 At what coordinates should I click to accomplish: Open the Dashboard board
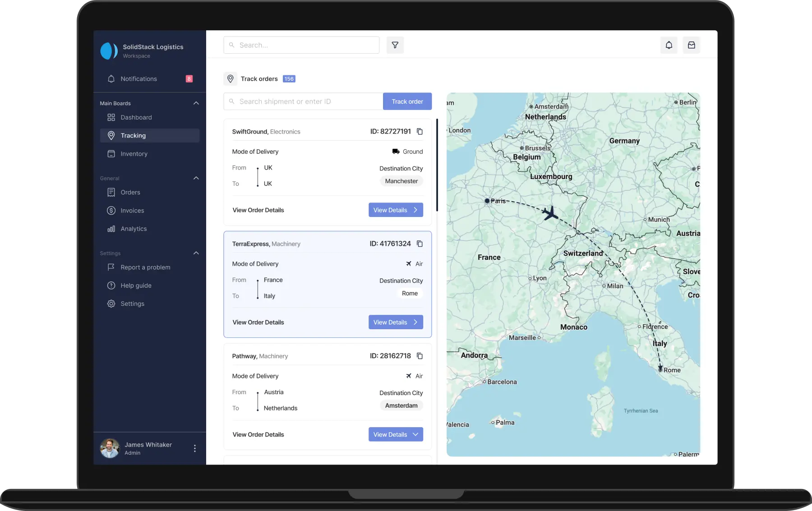tap(136, 118)
